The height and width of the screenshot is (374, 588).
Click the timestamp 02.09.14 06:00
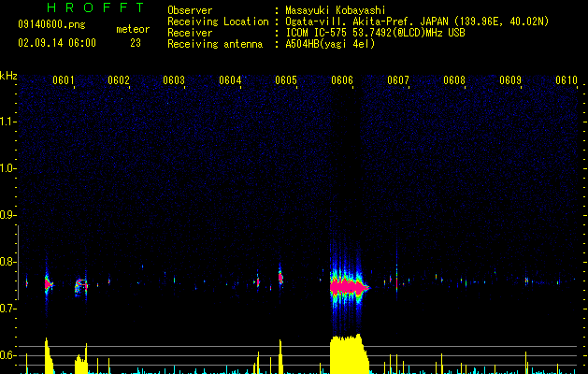tap(57, 43)
